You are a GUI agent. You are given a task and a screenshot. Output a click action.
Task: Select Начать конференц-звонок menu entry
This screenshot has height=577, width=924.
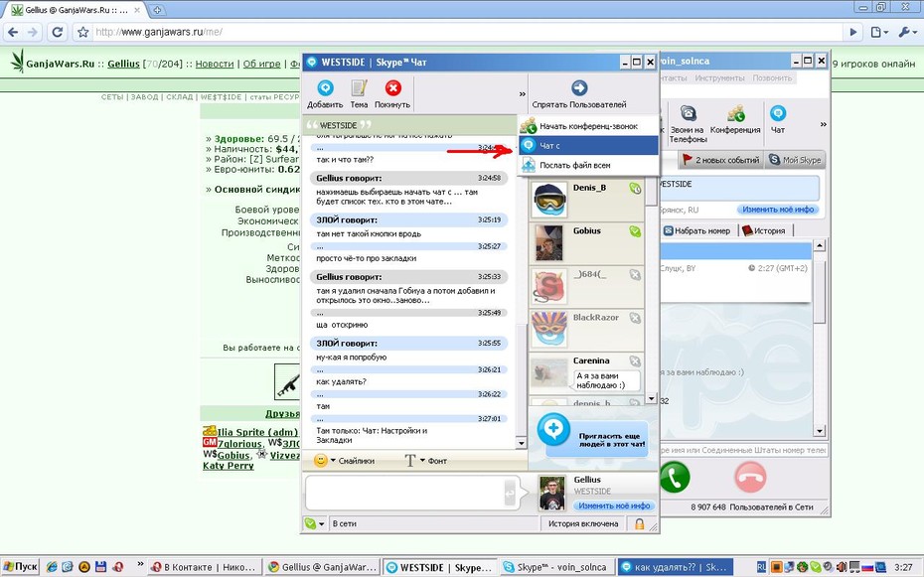pyautogui.click(x=588, y=126)
